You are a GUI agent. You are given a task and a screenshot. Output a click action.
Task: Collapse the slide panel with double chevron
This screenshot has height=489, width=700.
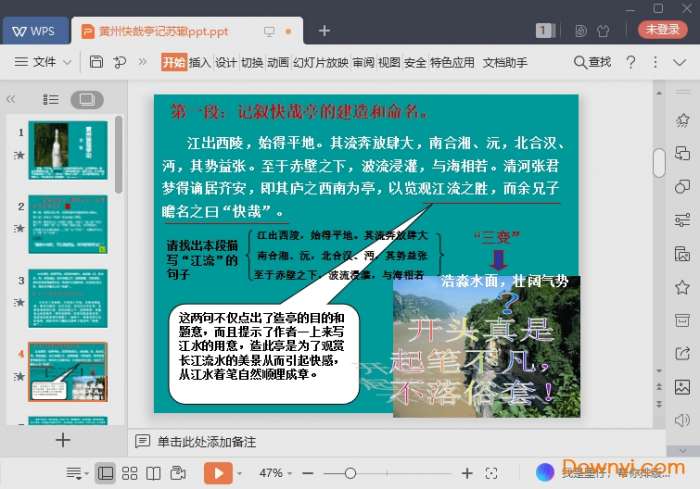click(11, 99)
